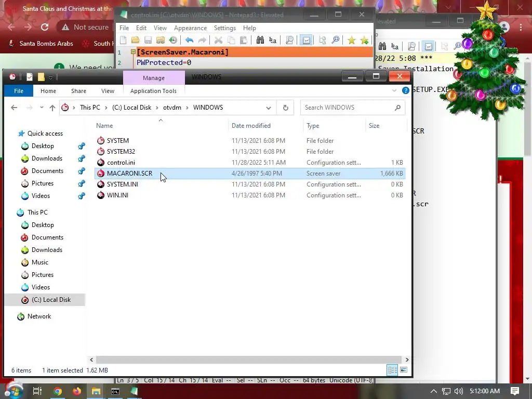532x399 pixels.
Task: Switch to Explorer Share ribbon tab
Action: (x=78, y=90)
